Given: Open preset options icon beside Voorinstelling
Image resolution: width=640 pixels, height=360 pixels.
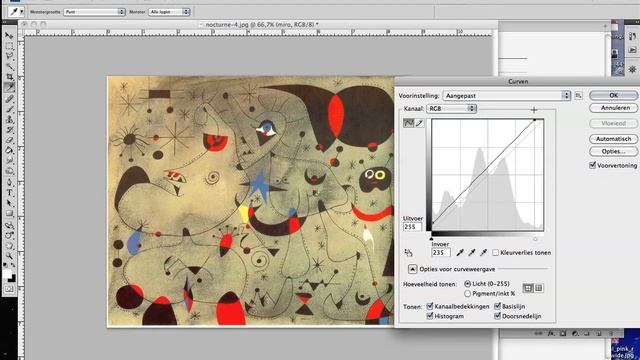Looking at the screenshot, I should click(578, 96).
